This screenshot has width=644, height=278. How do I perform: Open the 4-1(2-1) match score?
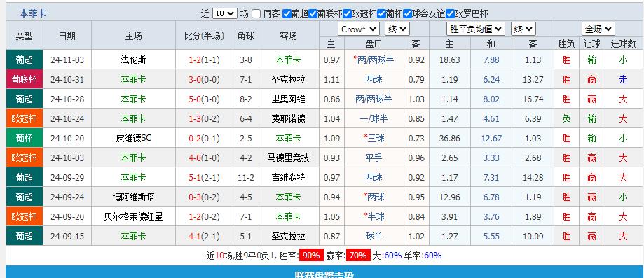point(204,237)
